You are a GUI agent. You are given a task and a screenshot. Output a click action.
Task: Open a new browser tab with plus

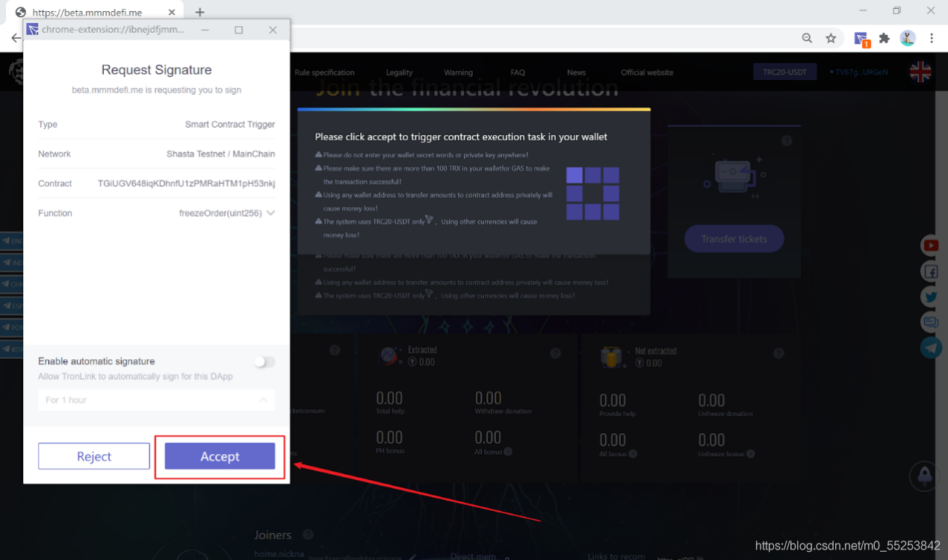coord(199,12)
